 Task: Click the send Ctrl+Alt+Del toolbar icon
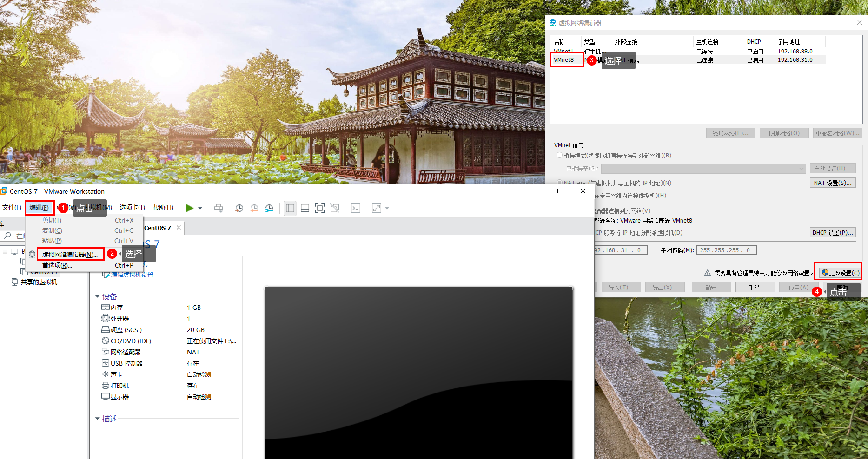(219, 208)
